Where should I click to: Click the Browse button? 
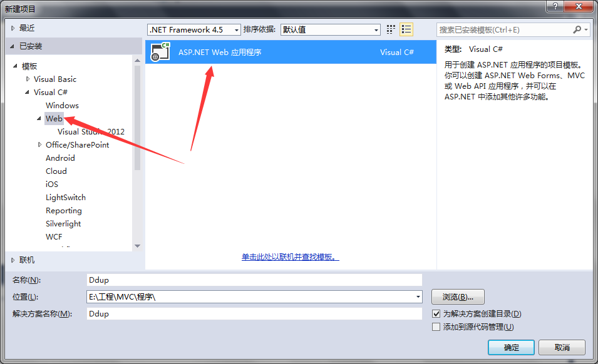[x=458, y=297]
